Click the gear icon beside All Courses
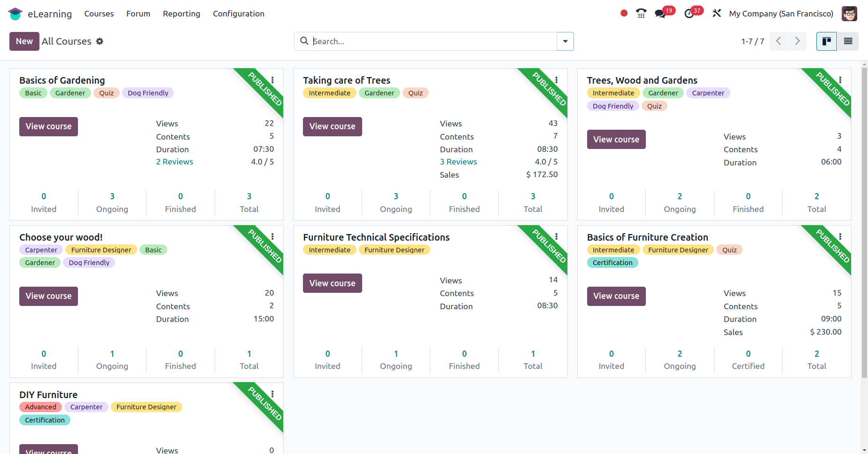The image size is (868, 454). [100, 41]
